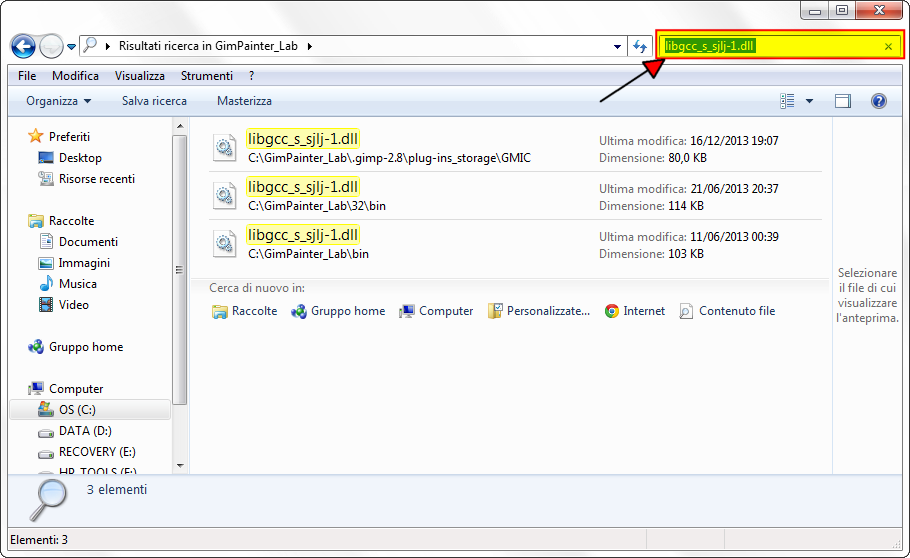
Task: Search again in Raccolte
Action: [244, 311]
